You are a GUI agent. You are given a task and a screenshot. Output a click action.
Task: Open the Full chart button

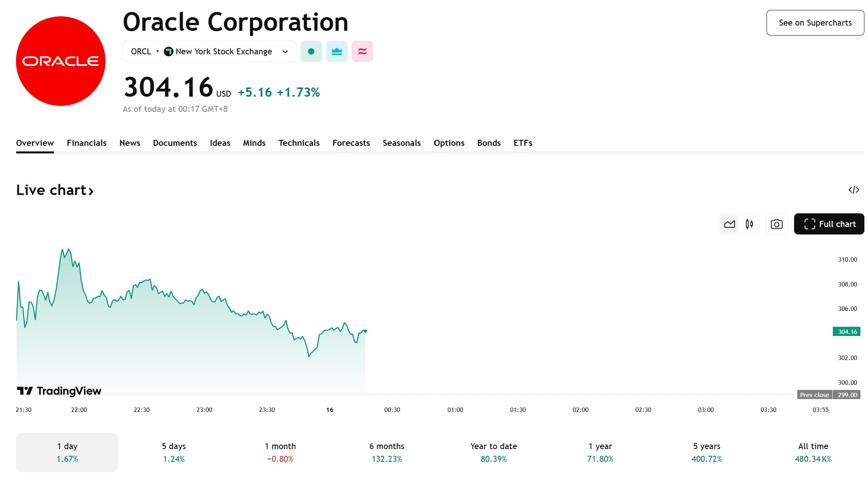click(x=829, y=224)
